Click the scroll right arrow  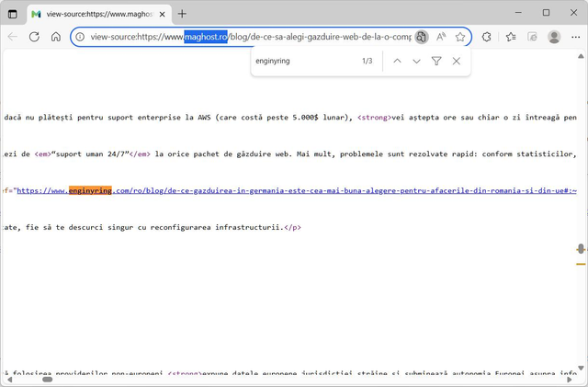(x=570, y=380)
